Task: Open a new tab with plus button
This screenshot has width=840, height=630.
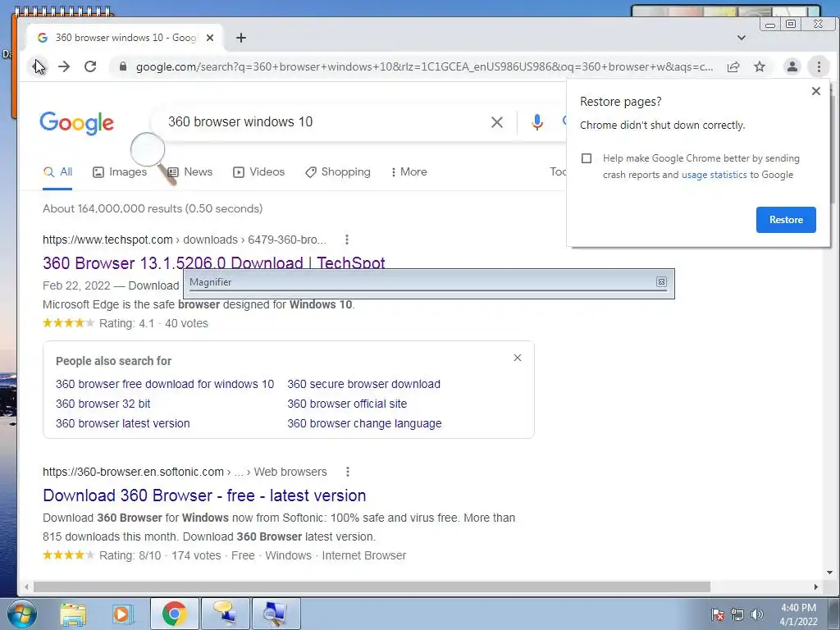Action: [x=241, y=38]
